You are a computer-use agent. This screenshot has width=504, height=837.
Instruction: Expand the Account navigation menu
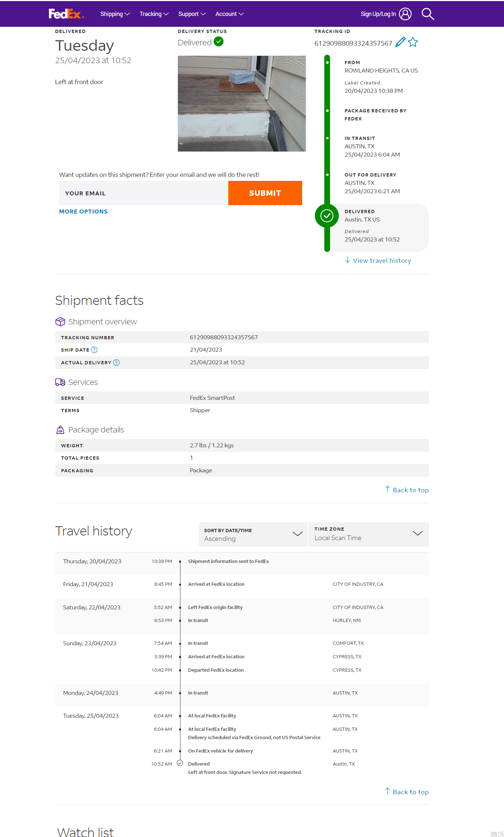pos(229,14)
